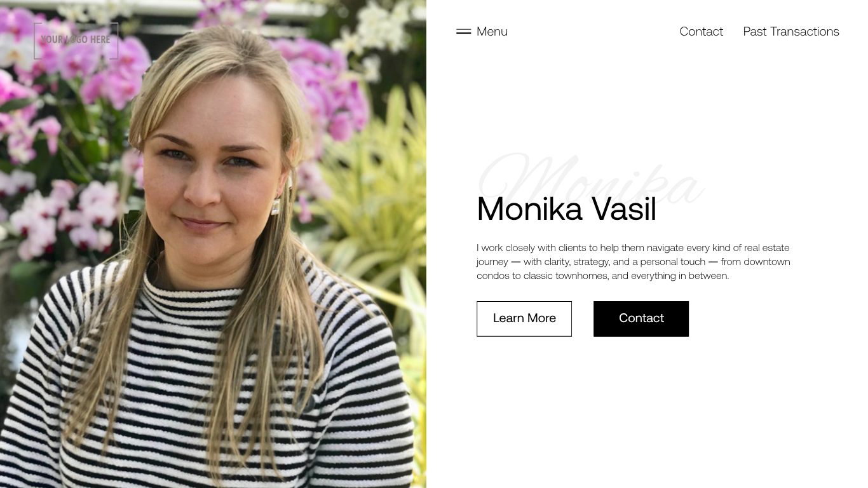868x488 pixels.
Task: Click the YOUR LOGO HERE placeholder
Action: pos(76,41)
